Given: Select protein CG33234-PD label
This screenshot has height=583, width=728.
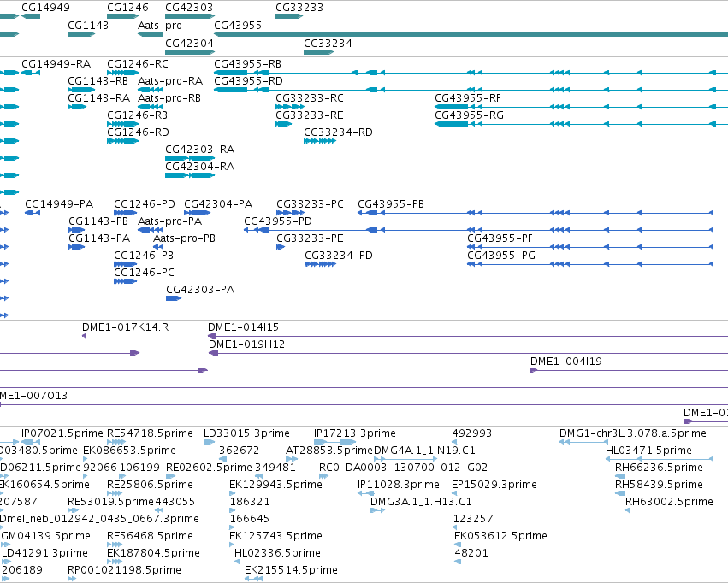Looking at the screenshot, I should [x=339, y=256].
